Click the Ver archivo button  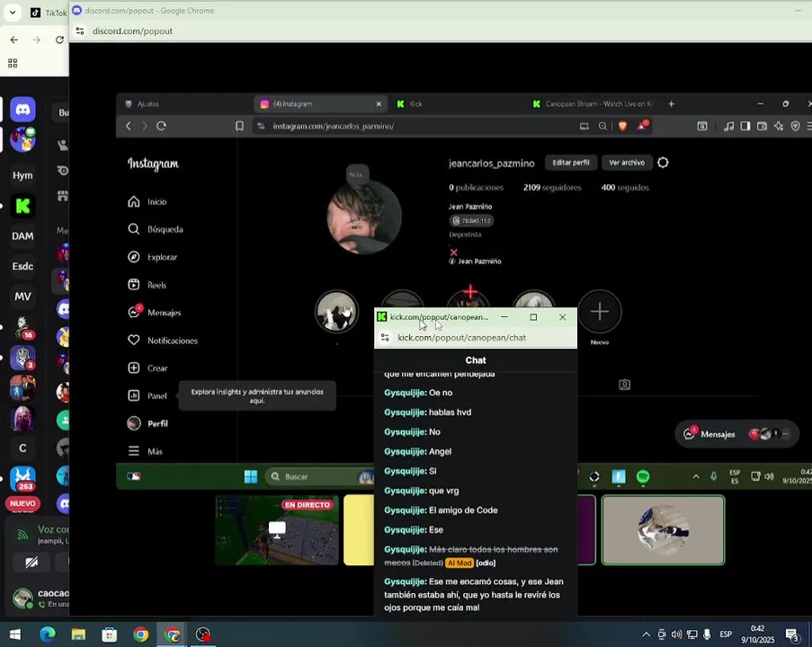coord(627,163)
